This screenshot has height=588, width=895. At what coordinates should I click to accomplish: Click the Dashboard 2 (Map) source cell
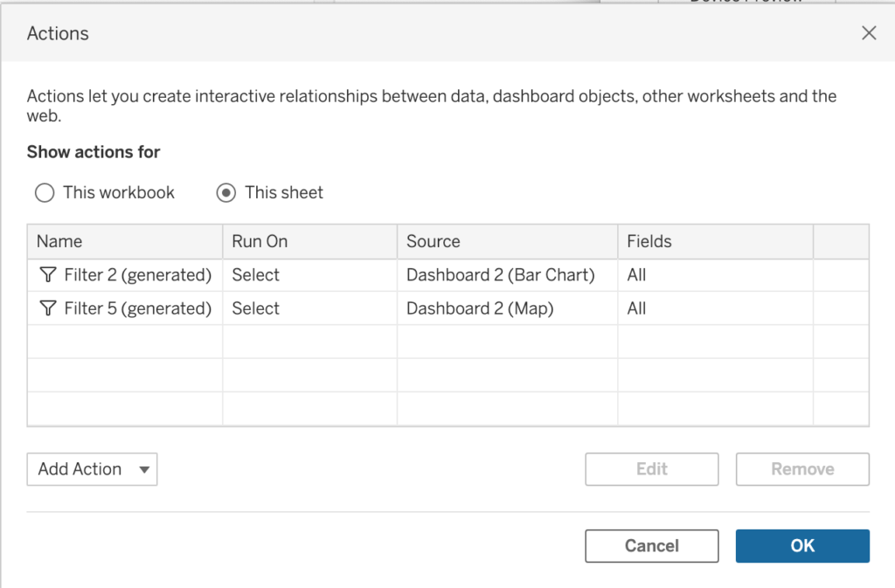(x=480, y=308)
